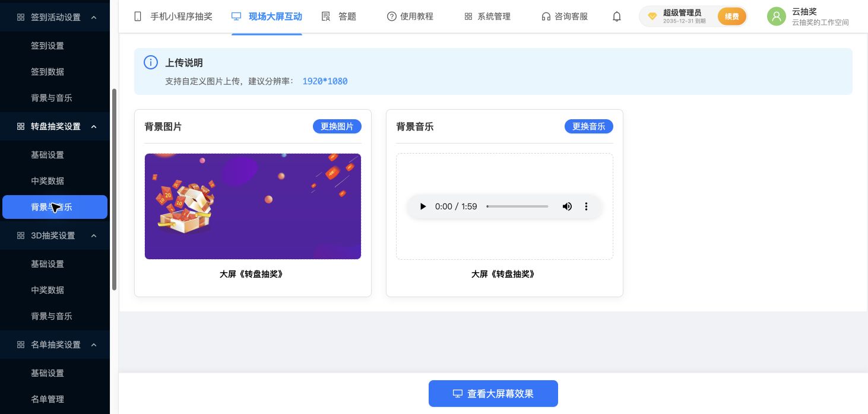Open 背景与音乐 under 签到活动设置
Screen dimensions: 868x414
coord(52,98)
